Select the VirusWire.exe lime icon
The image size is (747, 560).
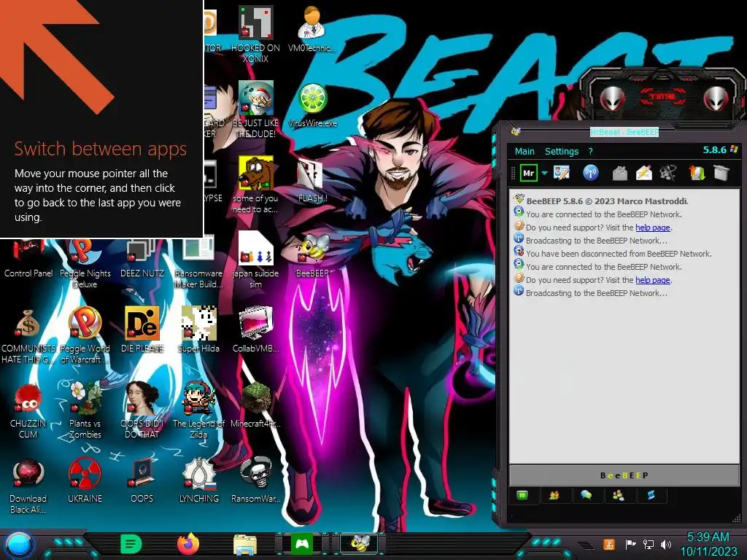[x=312, y=105]
